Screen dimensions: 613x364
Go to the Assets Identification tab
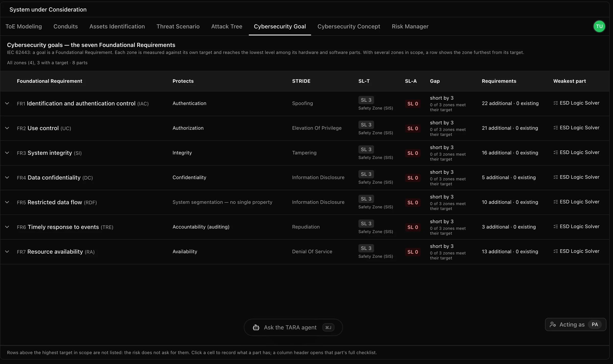(117, 26)
